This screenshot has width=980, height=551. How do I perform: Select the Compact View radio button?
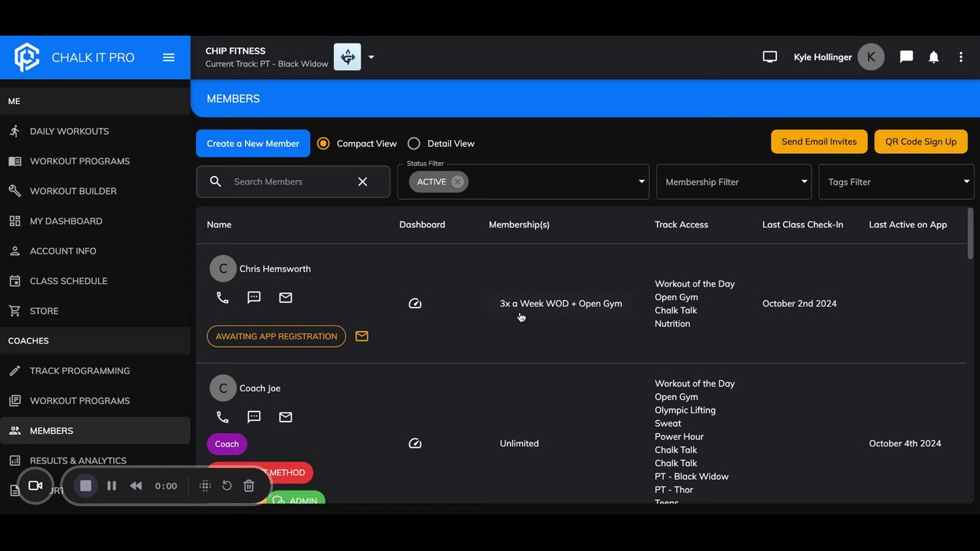point(323,143)
